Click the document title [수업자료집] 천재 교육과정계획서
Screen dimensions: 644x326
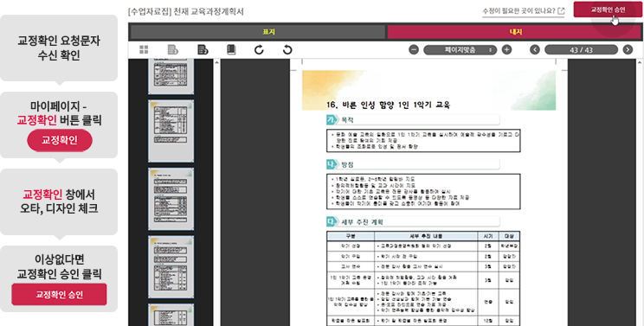tap(186, 11)
